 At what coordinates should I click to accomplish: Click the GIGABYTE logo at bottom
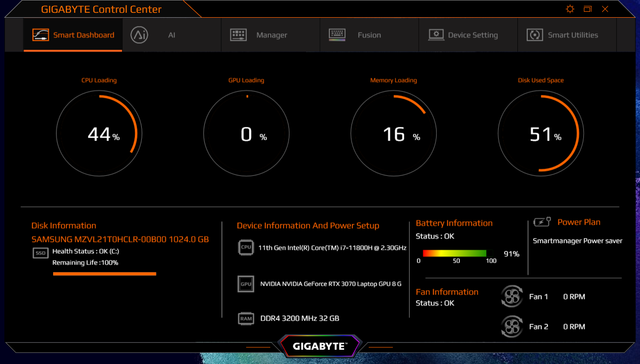pyautogui.click(x=320, y=346)
